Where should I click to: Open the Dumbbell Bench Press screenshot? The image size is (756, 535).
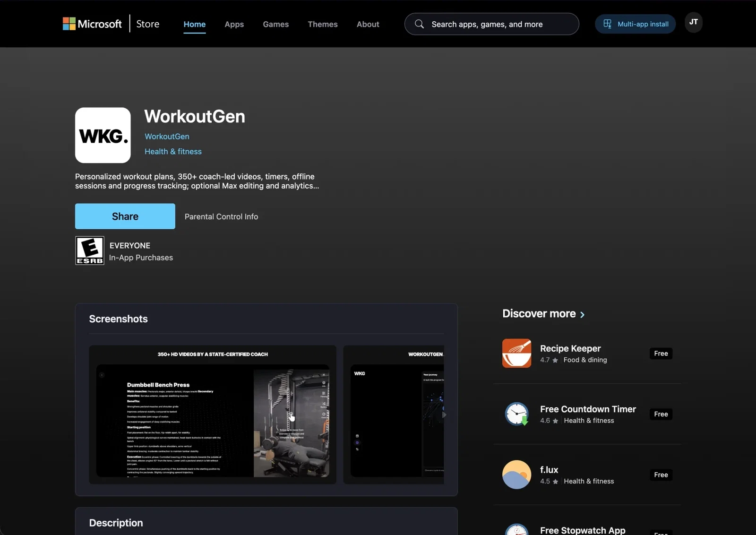pos(213,414)
